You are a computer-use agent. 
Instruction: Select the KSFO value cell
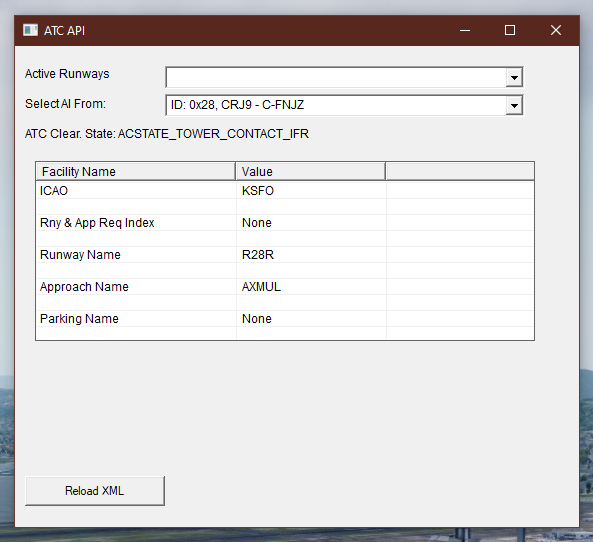tap(258, 191)
